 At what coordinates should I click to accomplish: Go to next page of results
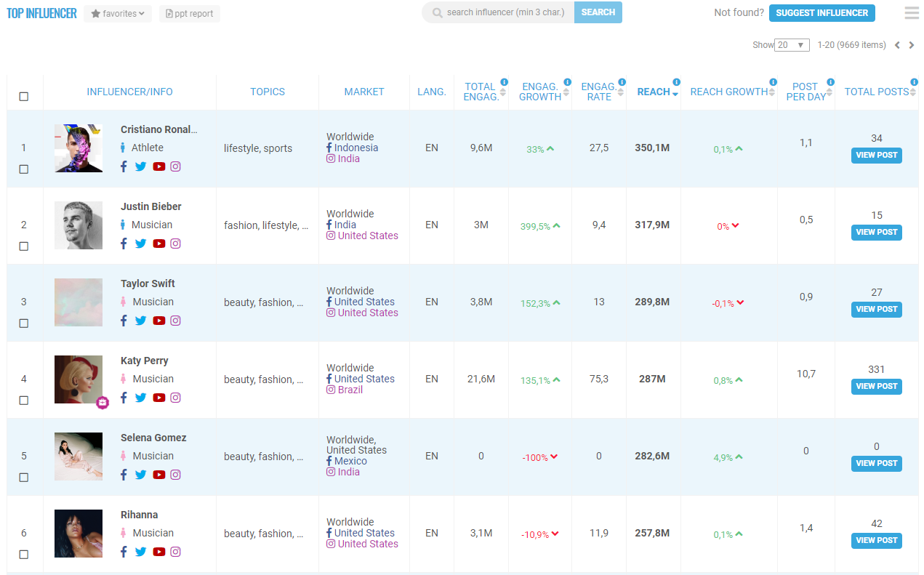912,45
